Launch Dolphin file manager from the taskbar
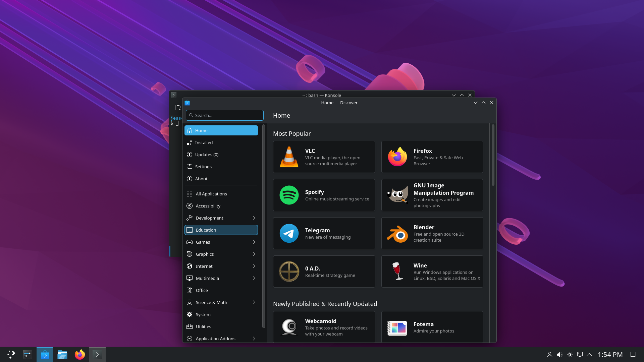The image size is (644, 362). tap(62, 355)
